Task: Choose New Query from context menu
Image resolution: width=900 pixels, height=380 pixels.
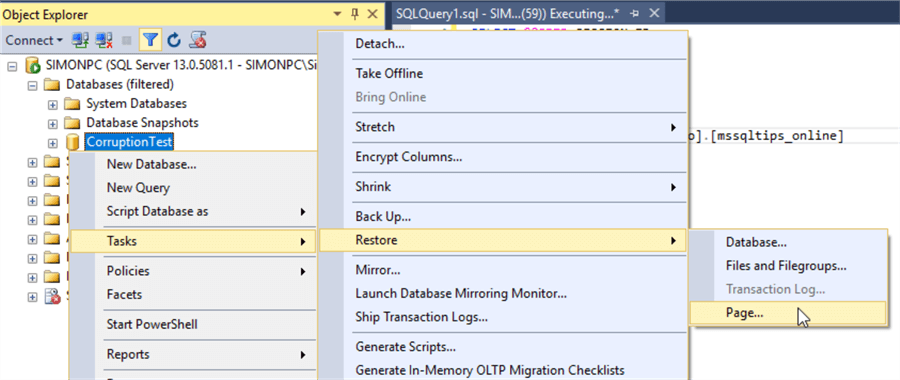Action: pyautogui.click(x=193, y=188)
